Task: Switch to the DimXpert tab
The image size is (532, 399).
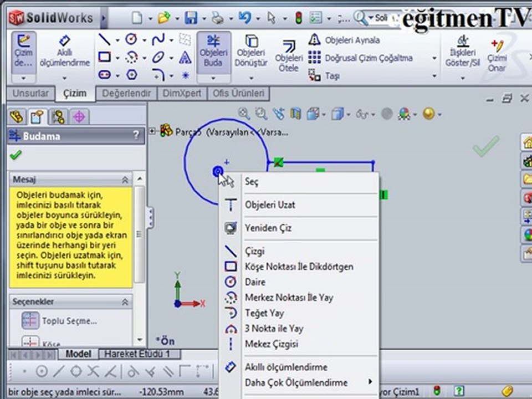Action: 182,93
